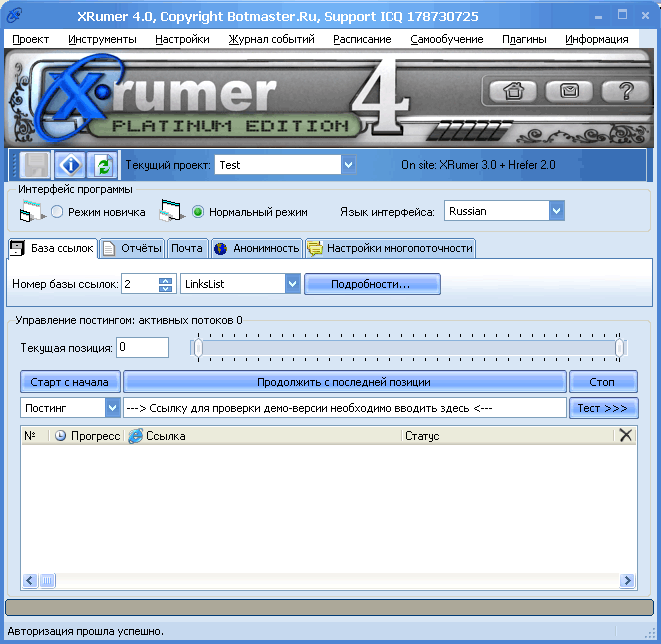Image resolution: width=661 pixels, height=644 pixels.
Task: Click Продолжить с последней позиции button
Action: [344, 382]
